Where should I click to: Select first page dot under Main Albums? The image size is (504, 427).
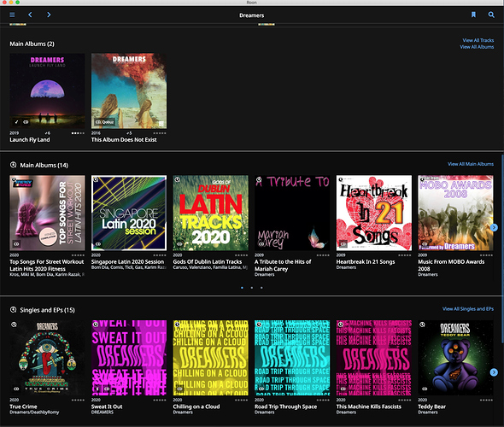(242, 288)
